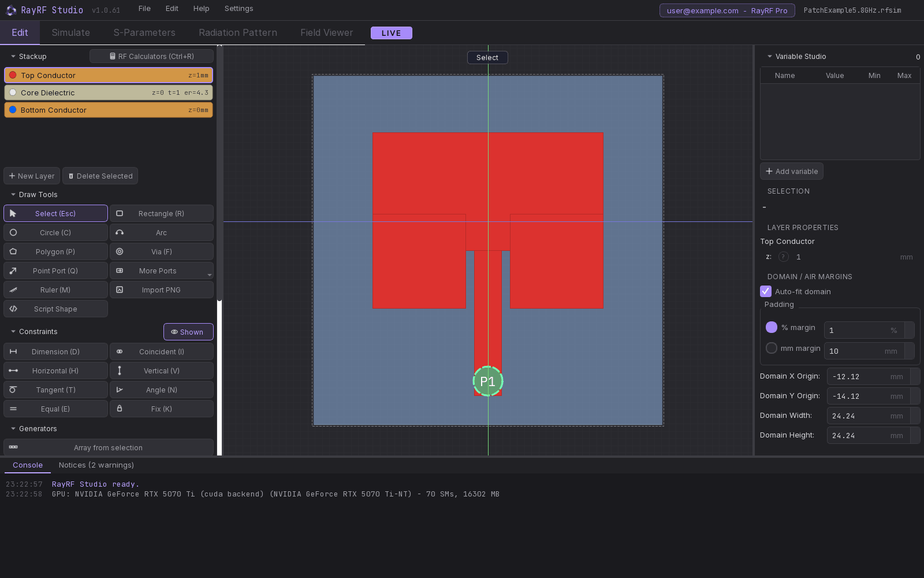Open the Settings menu
Screen dimensions: 924x578
[x=239, y=9]
